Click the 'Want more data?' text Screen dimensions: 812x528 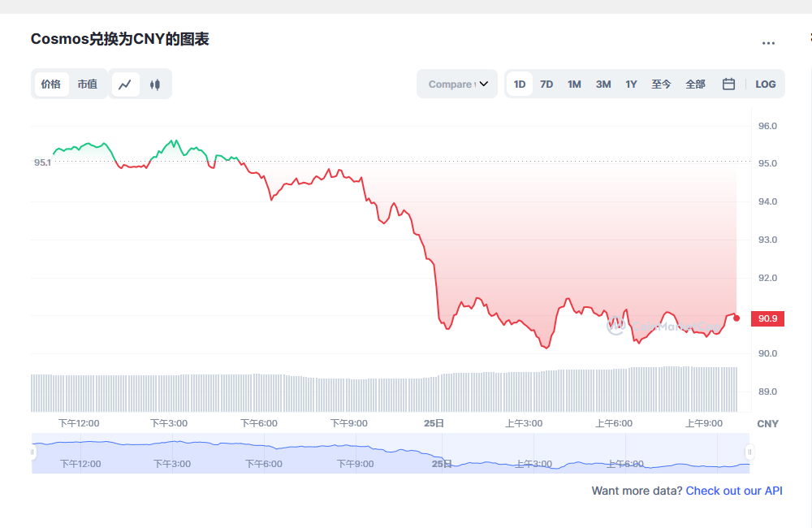tap(637, 491)
